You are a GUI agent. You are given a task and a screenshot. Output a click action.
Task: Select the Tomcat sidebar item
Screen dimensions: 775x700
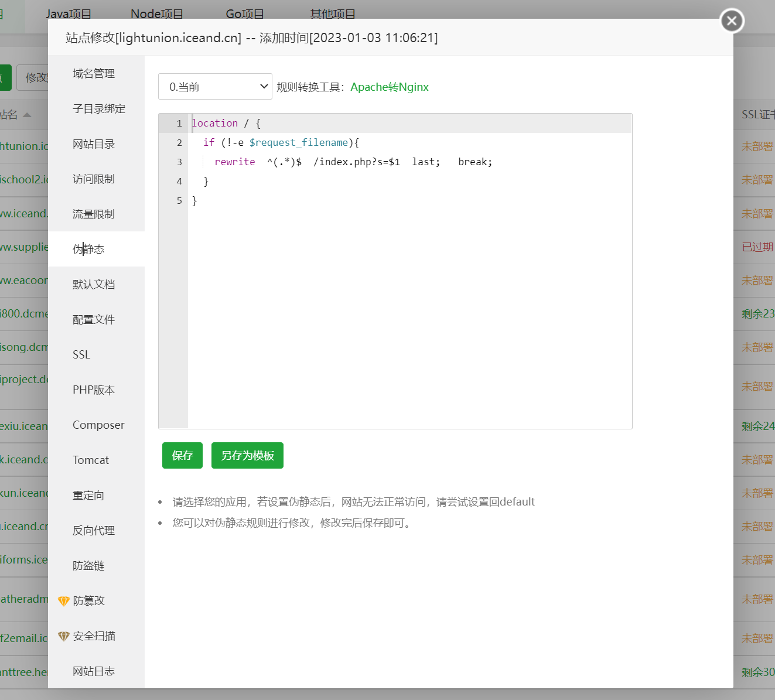(x=91, y=460)
